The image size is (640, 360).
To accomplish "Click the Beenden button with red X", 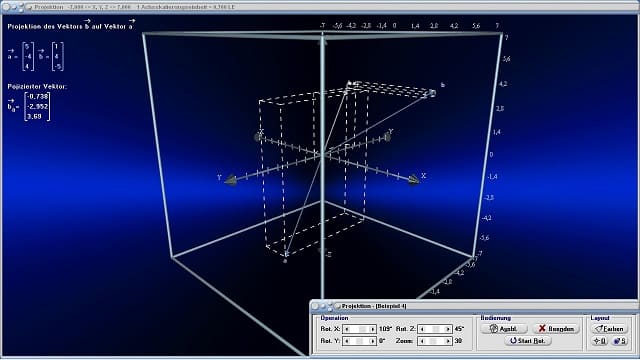I will [556, 329].
